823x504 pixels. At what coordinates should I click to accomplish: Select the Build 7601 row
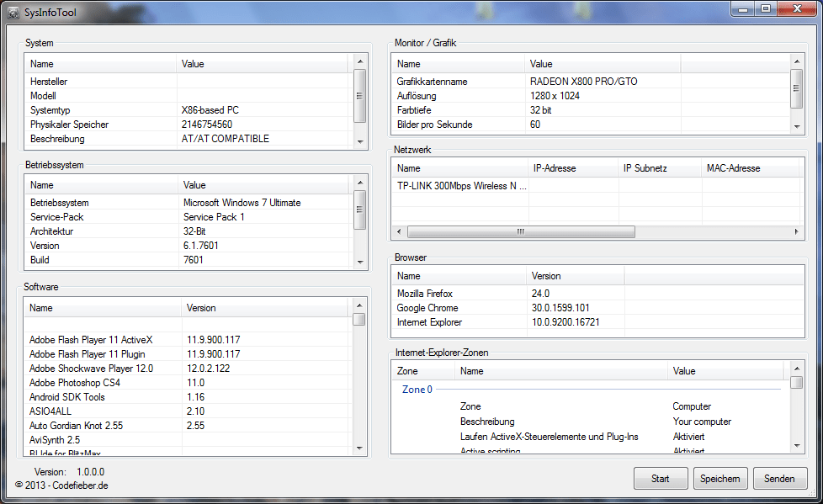189,260
